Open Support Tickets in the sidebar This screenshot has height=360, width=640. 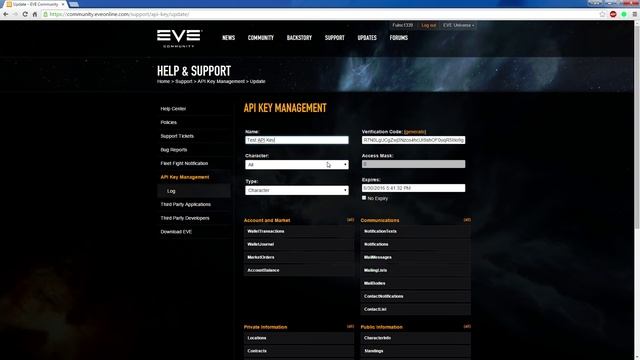(x=177, y=136)
